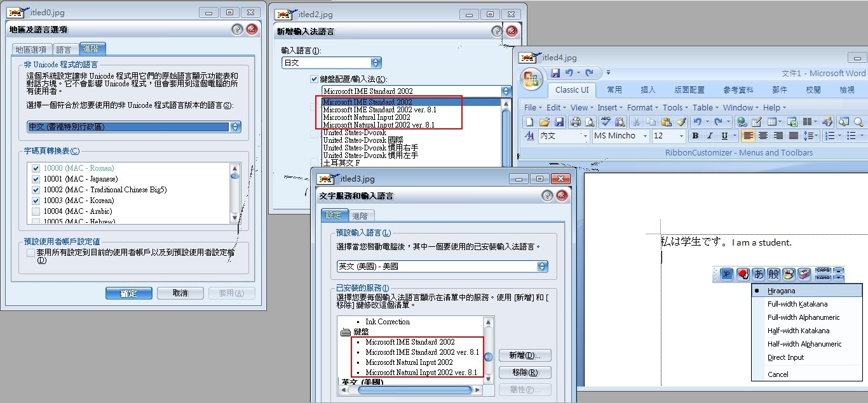Toggle 10001 MAC - Japanese code page
The height and width of the screenshot is (403, 868).
pos(36,179)
